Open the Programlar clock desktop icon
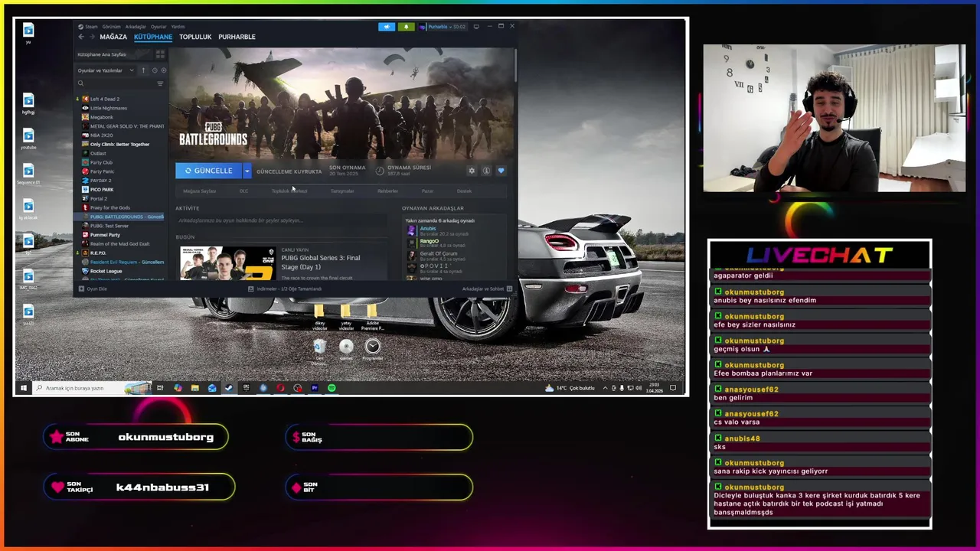980x551 pixels. (373, 348)
